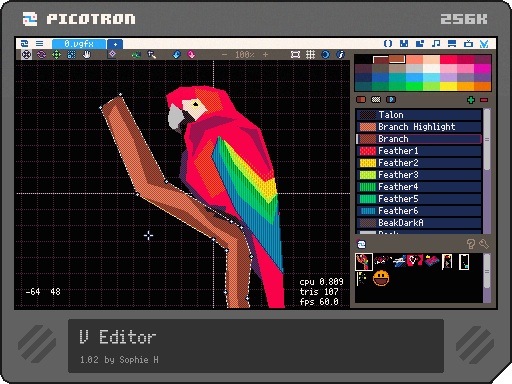The width and height of the screenshot is (512, 384).
Task: Open the map editor workspace
Action: [420, 44]
